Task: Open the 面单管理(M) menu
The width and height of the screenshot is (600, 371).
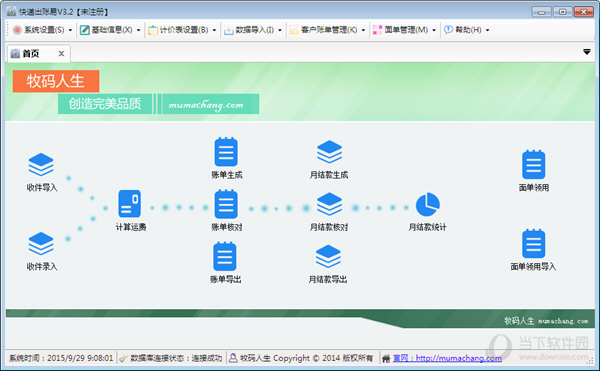Action: [x=406, y=30]
